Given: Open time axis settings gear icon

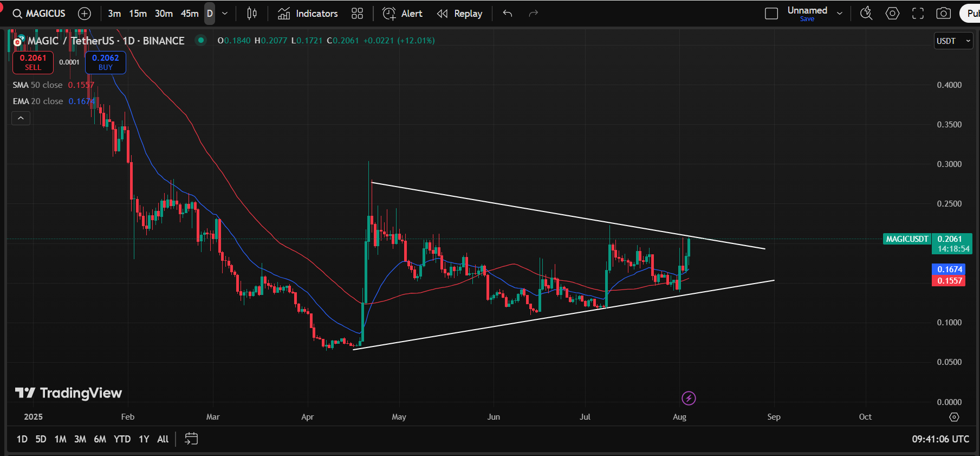Looking at the screenshot, I should [954, 417].
